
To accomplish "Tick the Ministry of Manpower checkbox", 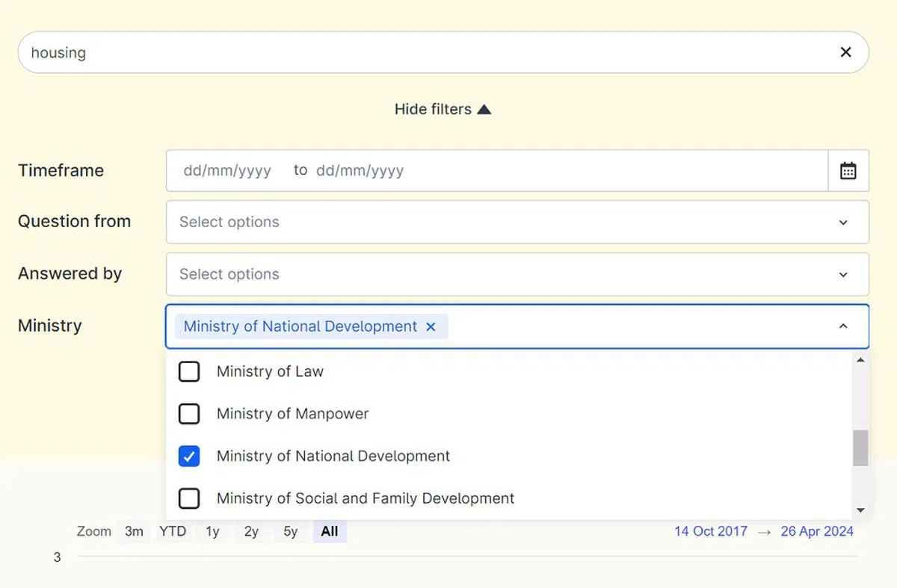I will click(189, 414).
